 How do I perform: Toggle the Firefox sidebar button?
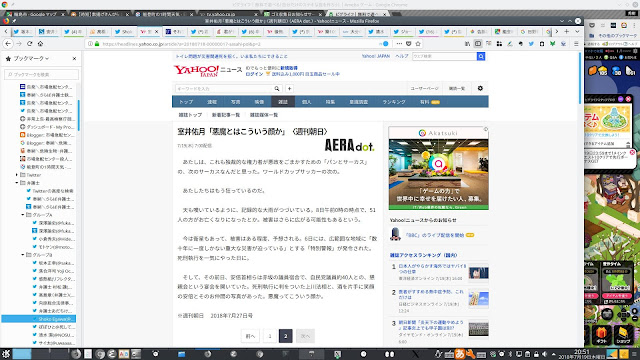coord(478,44)
